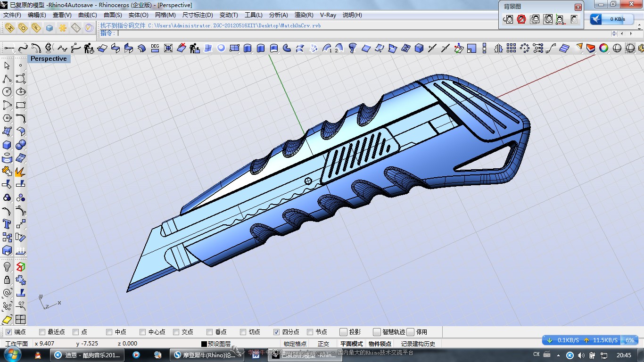644x362 pixels.
Task: Enable the 中点 osnap checkbox
Action: (x=109, y=332)
